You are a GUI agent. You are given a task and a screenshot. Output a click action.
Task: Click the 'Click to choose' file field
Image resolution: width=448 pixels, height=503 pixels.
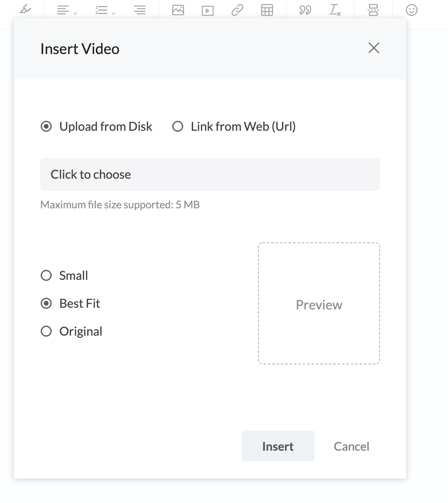(x=210, y=174)
